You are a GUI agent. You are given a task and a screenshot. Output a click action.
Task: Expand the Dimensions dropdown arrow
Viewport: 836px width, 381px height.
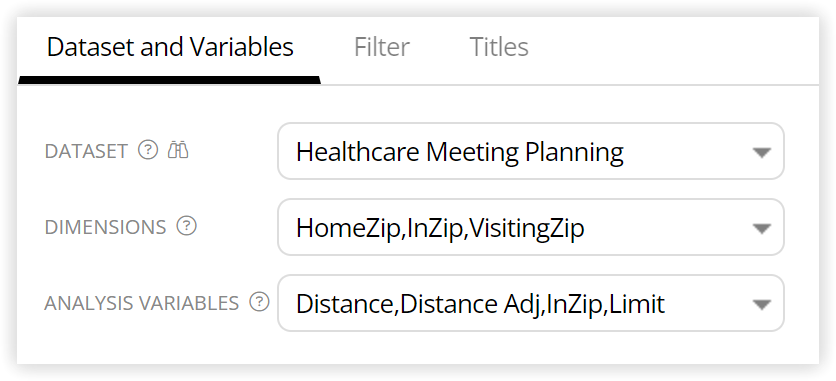tap(762, 229)
